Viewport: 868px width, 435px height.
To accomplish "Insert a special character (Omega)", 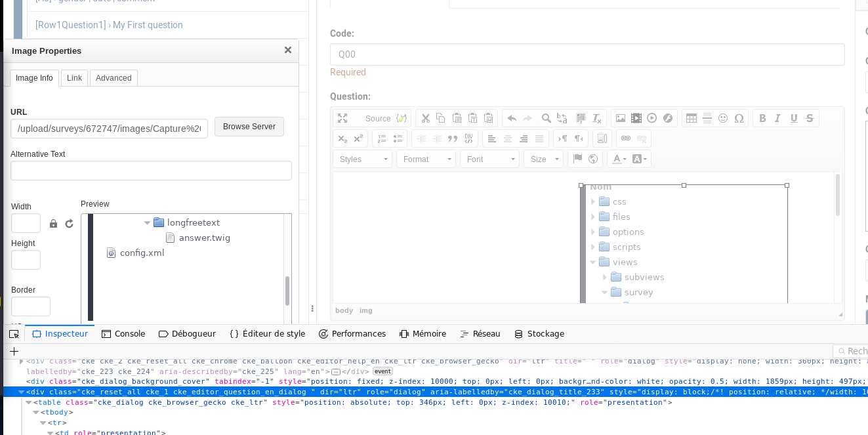I will pyautogui.click(x=739, y=119).
